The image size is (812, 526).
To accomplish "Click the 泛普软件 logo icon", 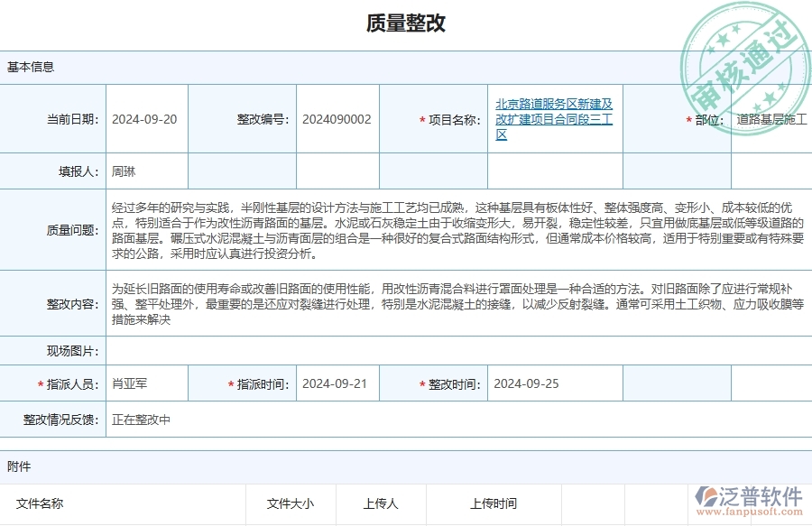I will pos(708,494).
